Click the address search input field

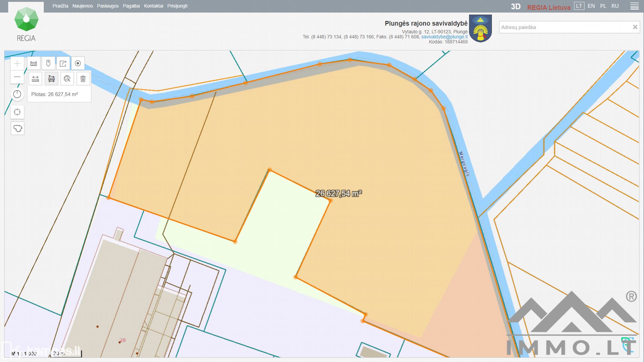(x=564, y=27)
